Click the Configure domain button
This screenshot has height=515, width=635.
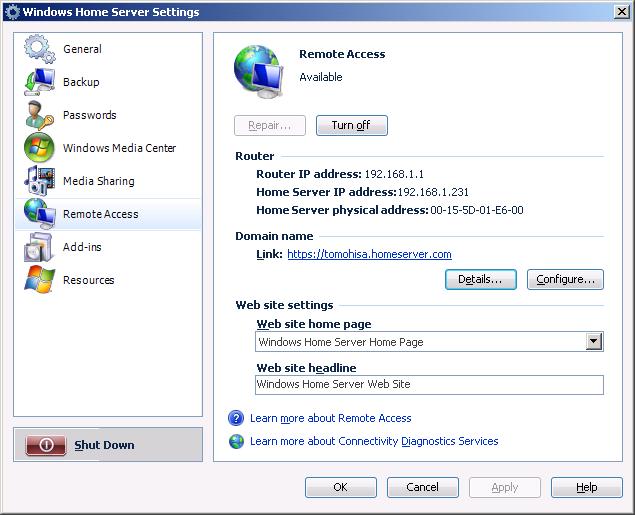click(565, 279)
